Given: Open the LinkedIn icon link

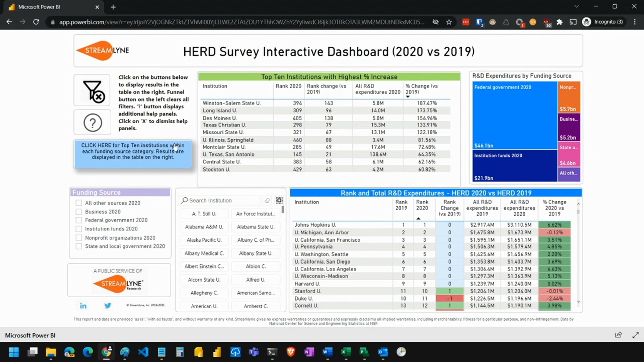Looking at the screenshot, I should tap(83, 305).
